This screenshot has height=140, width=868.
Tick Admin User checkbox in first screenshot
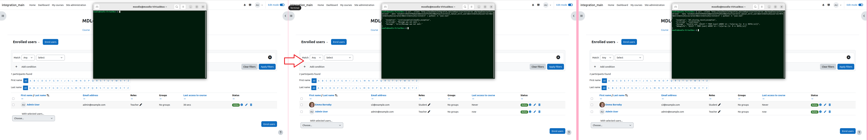click(x=13, y=105)
